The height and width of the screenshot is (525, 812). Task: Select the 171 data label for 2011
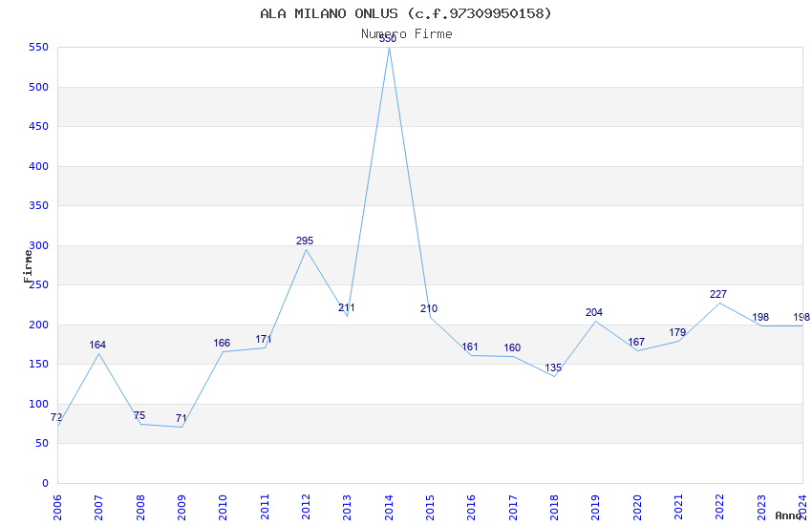coord(263,339)
